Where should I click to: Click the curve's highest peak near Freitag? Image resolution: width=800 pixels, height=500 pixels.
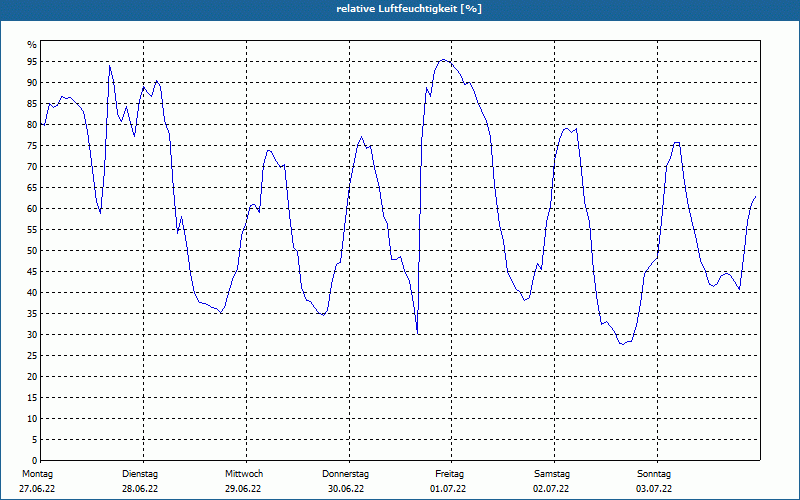(444, 60)
